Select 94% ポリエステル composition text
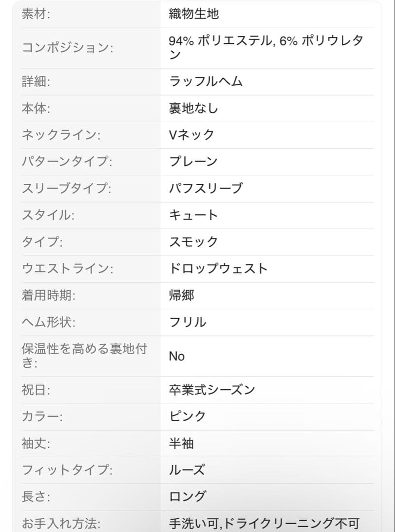This screenshot has width=395, height=532. 219,41
